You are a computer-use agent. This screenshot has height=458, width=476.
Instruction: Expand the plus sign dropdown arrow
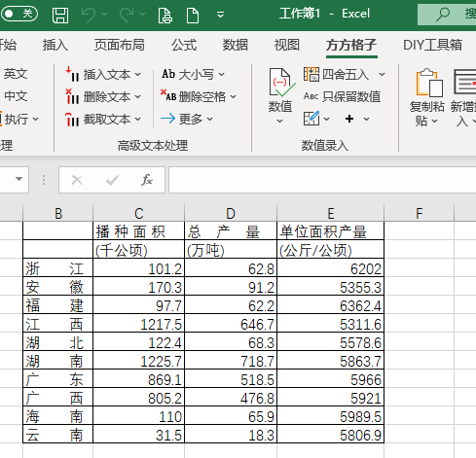367,120
